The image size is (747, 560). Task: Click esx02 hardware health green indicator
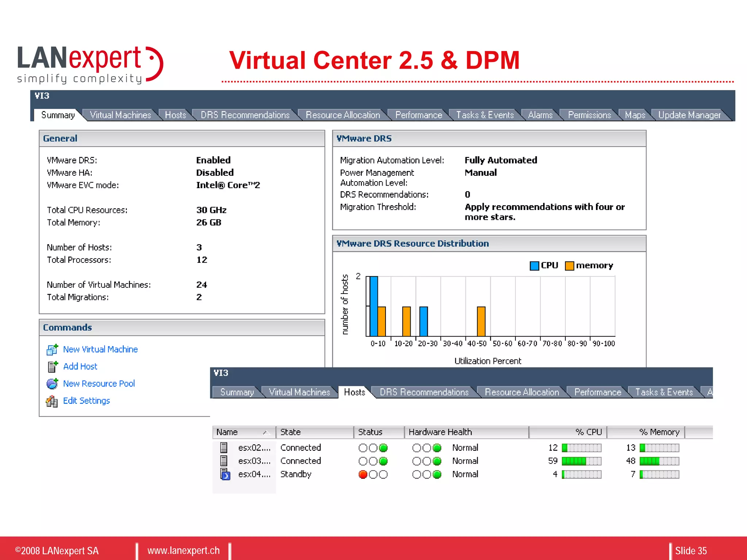[x=437, y=448]
